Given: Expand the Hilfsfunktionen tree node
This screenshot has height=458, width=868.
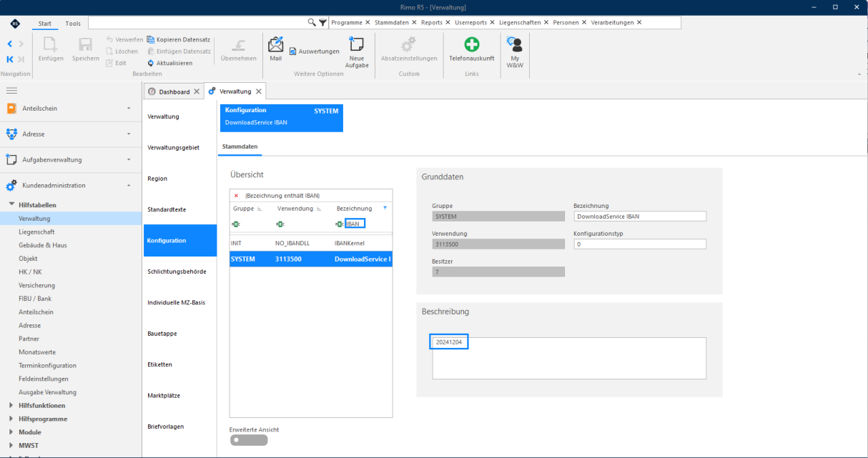Looking at the screenshot, I should [x=11, y=406].
